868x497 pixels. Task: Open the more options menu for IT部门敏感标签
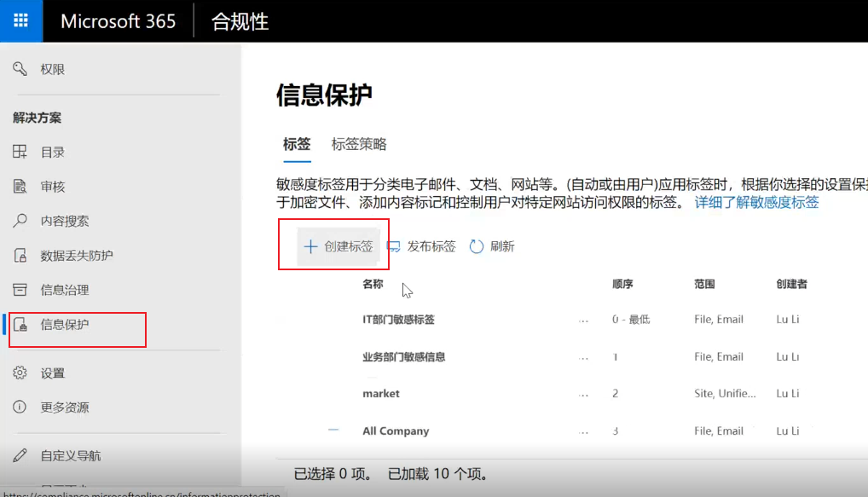click(583, 320)
